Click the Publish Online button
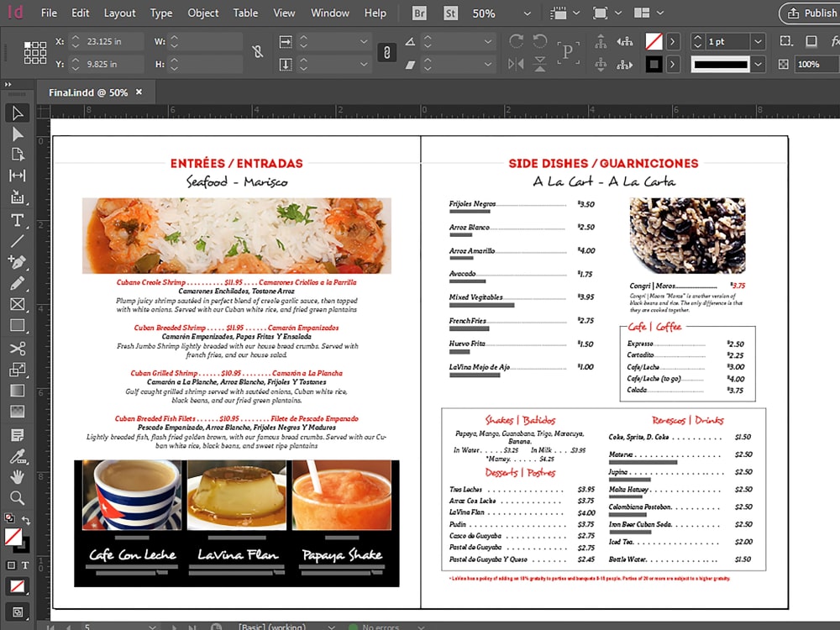The width and height of the screenshot is (840, 630). (809, 13)
